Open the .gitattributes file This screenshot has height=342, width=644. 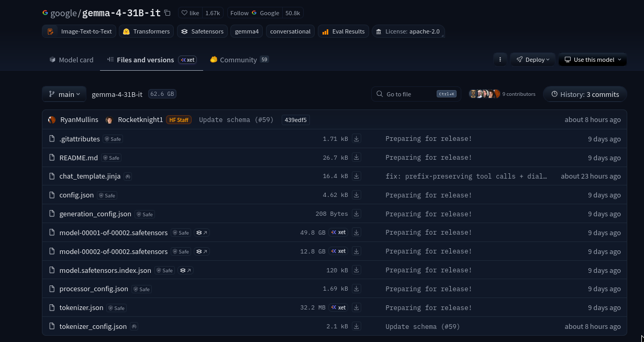pyautogui.click(x=80, y=139)
